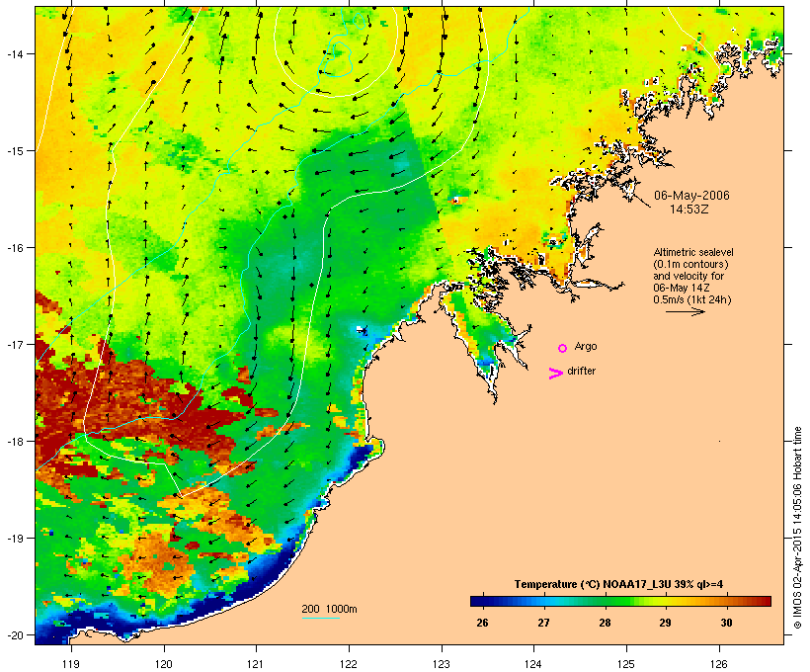The image size is (810, 672).
Task: Click the 120 longitude axis label
Action: pos(164,664)
